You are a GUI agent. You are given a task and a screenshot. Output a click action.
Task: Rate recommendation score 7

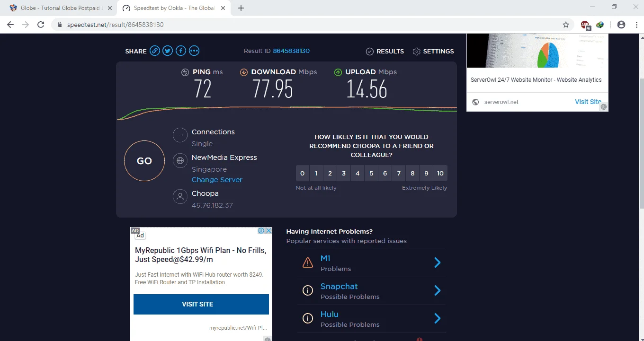tap(399, 174)
